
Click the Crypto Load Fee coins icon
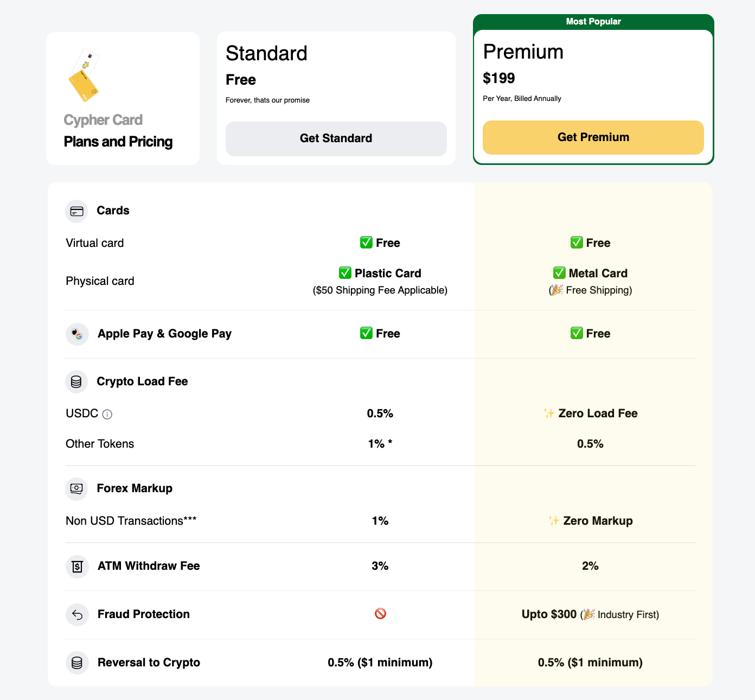pyautogui.click(x=76, y=382)
